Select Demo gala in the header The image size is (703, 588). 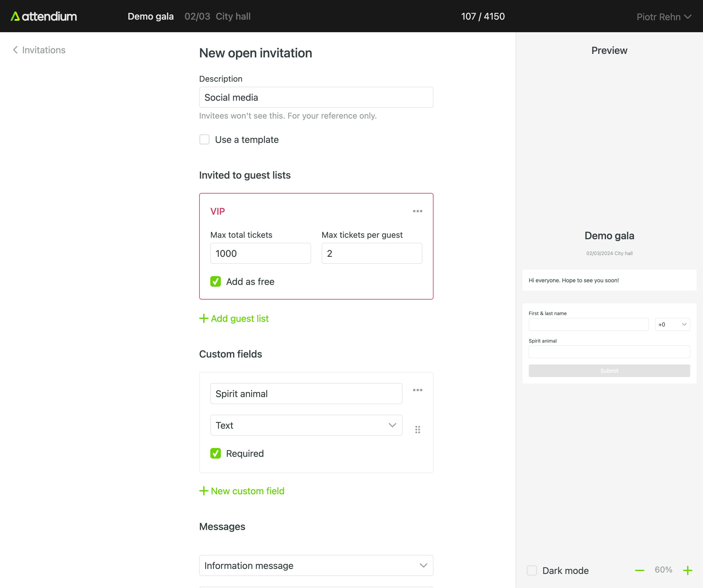tap(151, 16)
